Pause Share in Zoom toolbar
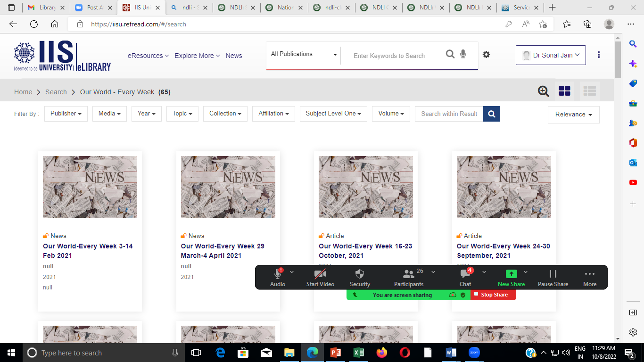644x362 pixels. pos(553,278)
